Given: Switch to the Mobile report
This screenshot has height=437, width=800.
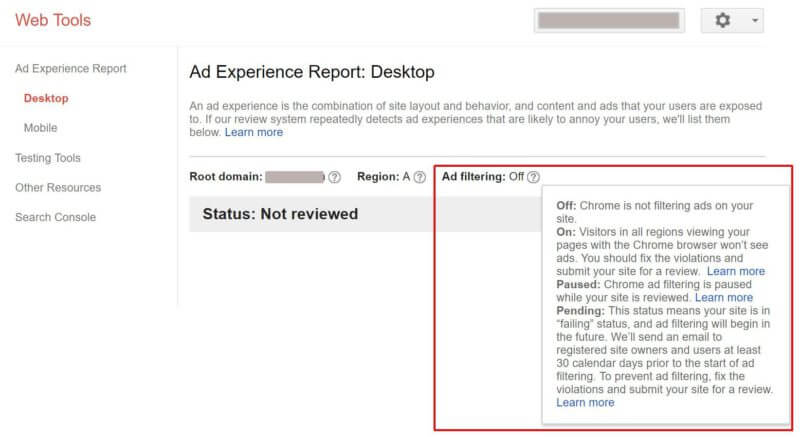Looking at the screenshot, I should [41, 128].
